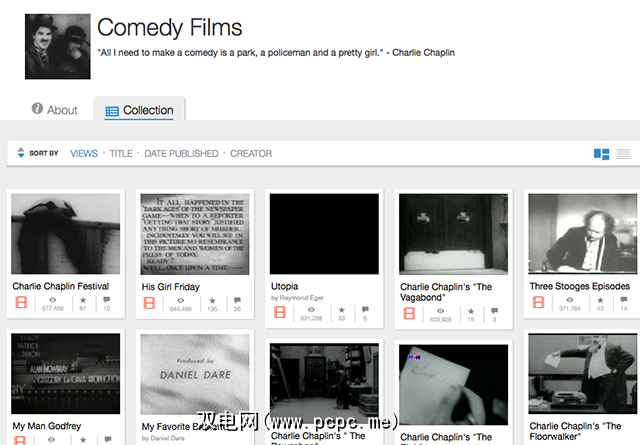This screenshot has width=640, height=445.
Task: Click Charlie Chaplin's "The Vagabond" title
Action: coord(446,292)
